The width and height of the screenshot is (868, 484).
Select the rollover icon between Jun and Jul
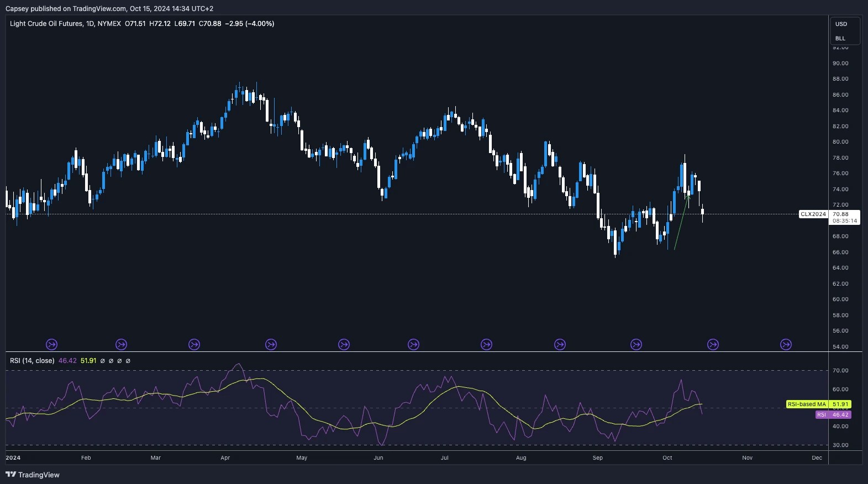pyautogui.click(x=413, y=344)
